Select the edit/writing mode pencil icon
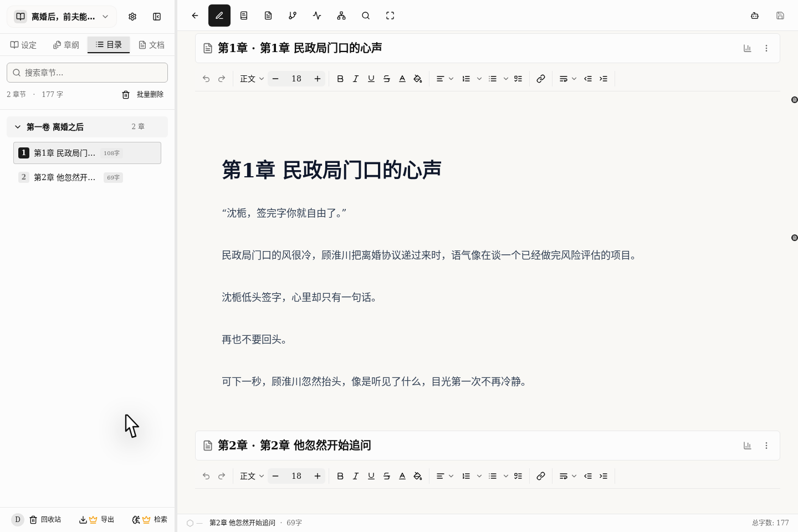Image resolution: width=798 pixels, height=532 pixels. click(219, 16)
